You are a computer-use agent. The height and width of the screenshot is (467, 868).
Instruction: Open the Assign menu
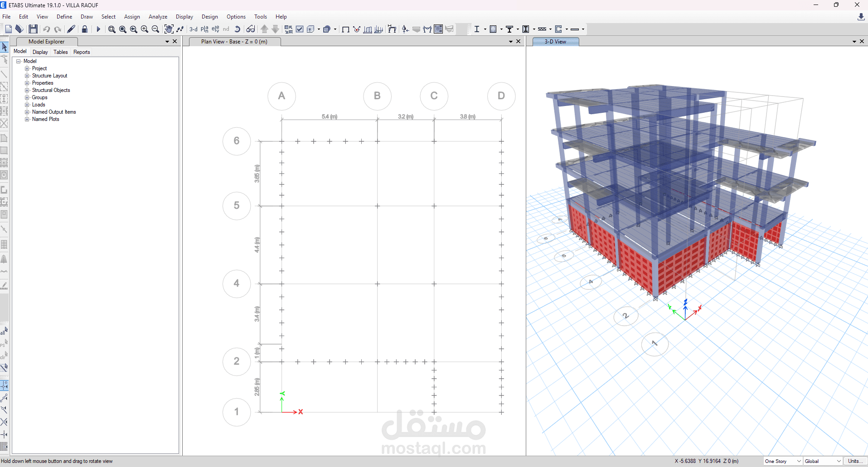click(132, 17)
